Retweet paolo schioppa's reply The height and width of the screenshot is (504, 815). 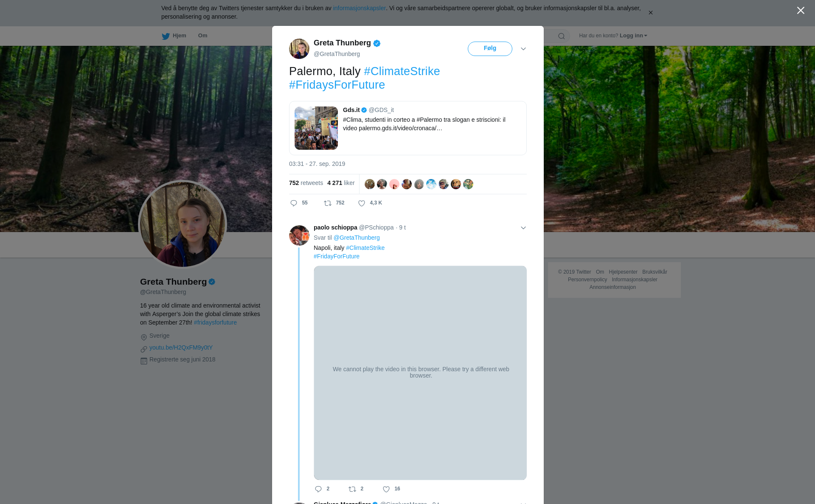coord(352,489)
